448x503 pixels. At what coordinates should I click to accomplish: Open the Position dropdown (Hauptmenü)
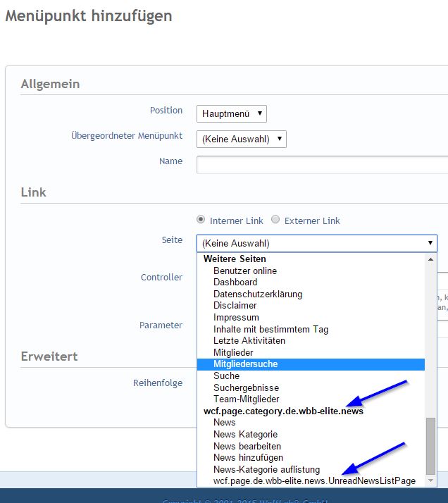pyautogui.click(x=231, y=113)
